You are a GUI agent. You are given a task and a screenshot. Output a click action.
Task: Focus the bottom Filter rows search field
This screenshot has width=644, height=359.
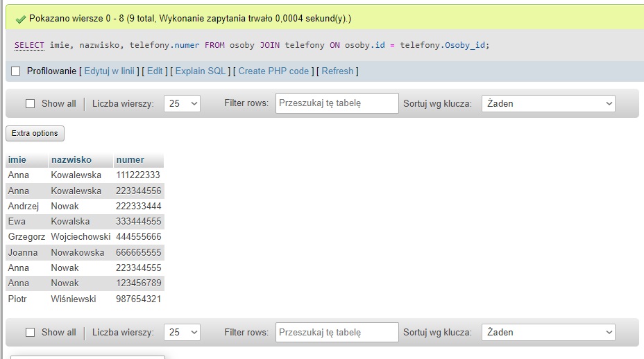pyautogui.click(x=337, y=332)
